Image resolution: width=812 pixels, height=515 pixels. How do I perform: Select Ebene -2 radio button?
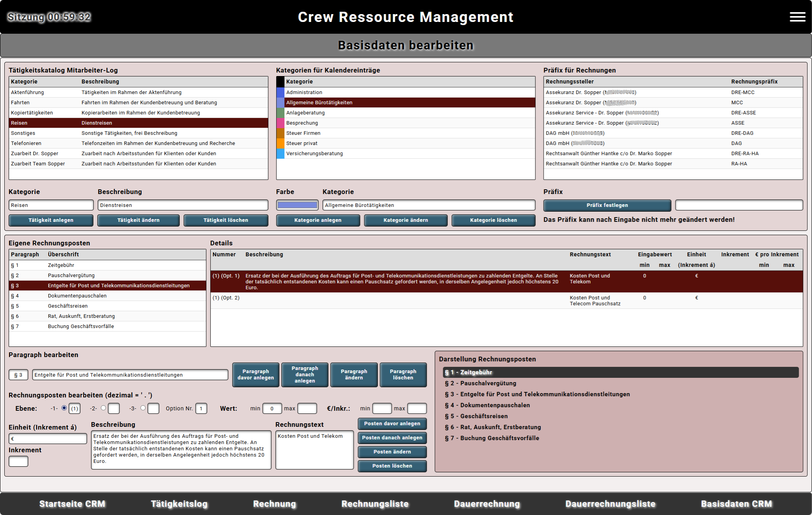(104, 408)
